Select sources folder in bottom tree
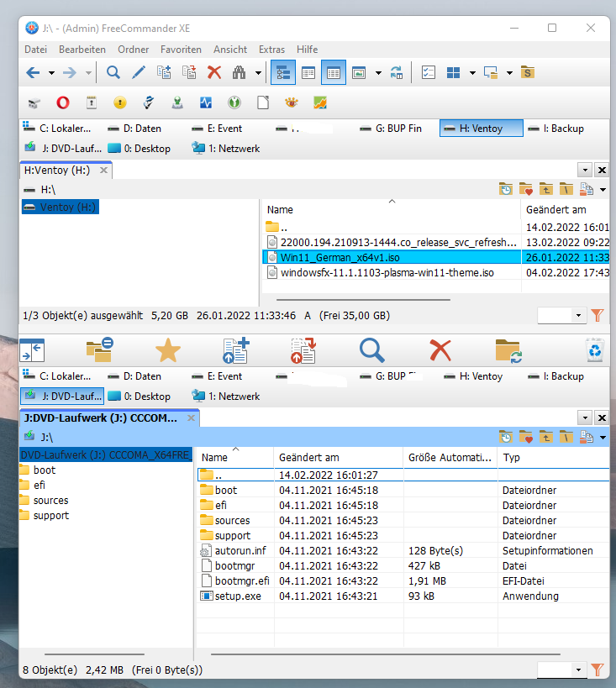This screenshot has width=616, height=688. click(x=51, y=501)
